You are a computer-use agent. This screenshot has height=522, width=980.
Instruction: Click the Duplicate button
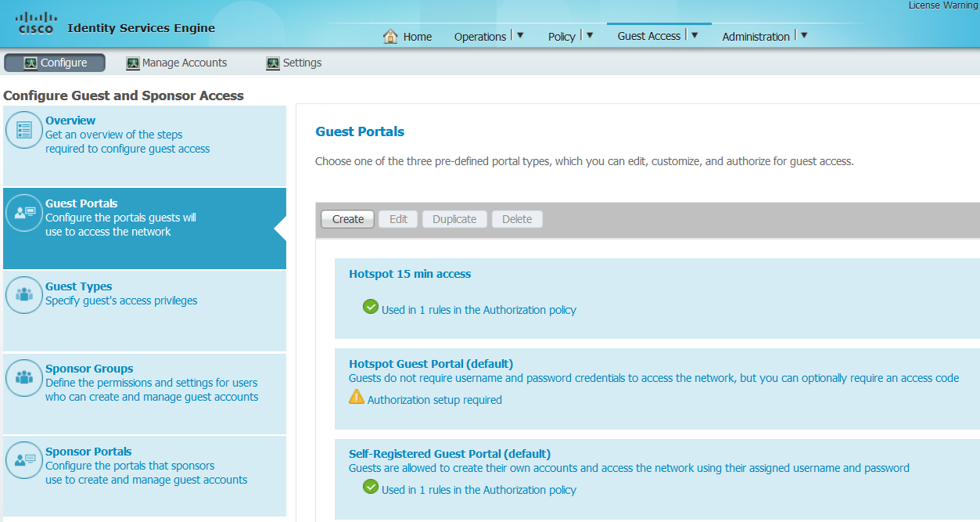click(x=454, y=219)
